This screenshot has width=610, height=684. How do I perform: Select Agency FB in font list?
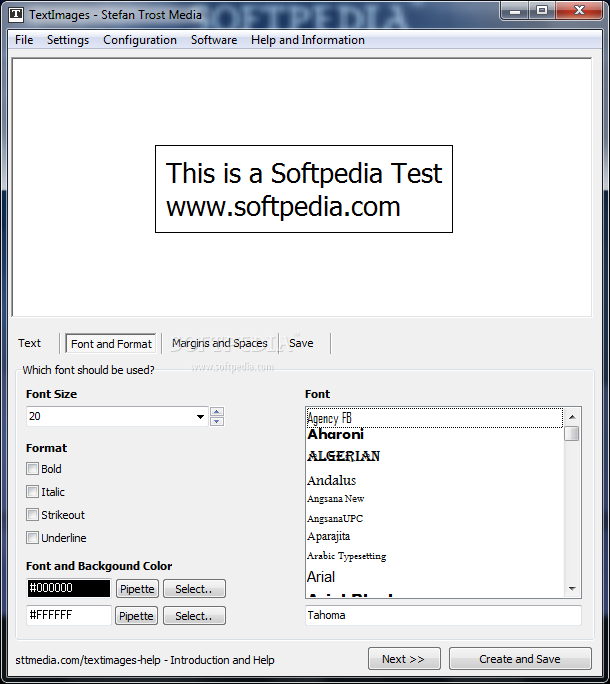(435, 418)
